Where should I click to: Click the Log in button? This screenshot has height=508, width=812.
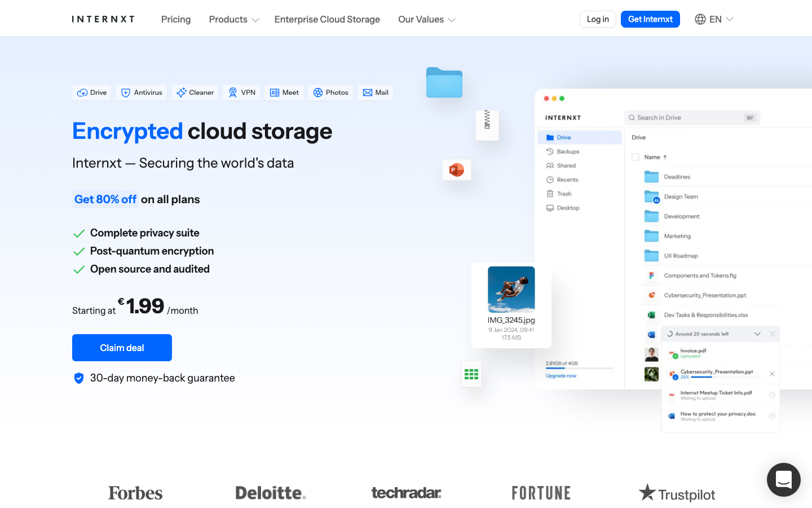point(598,19)
